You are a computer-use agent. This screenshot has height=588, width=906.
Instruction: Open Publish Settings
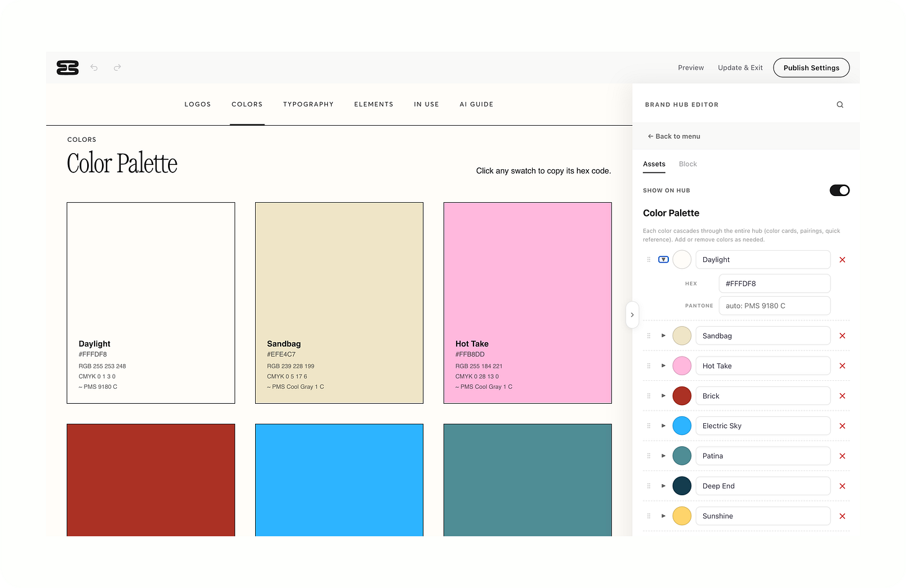pyautogui.click(x=811, y=68)
